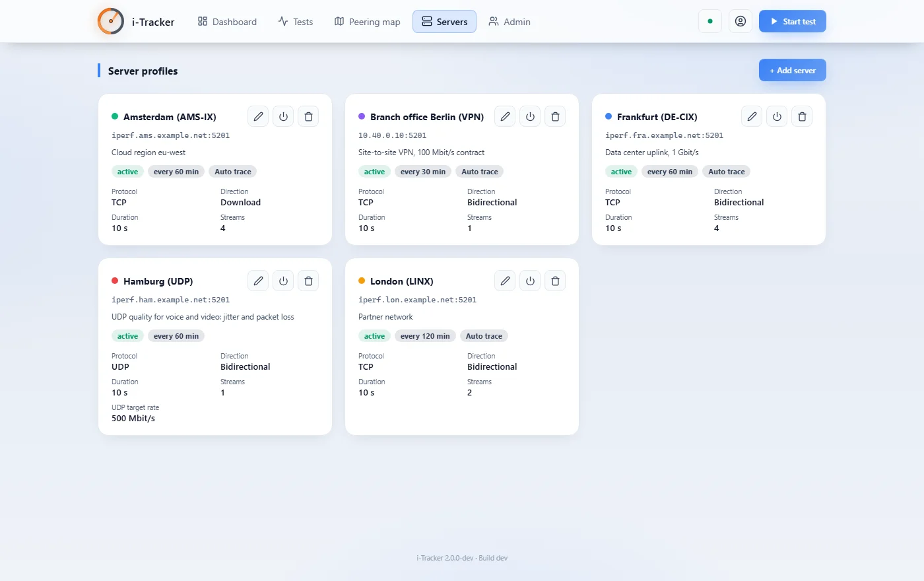The width and height of the screenshot is (924, 581).
Task: Open the Admin section
Action: [510, 22]
